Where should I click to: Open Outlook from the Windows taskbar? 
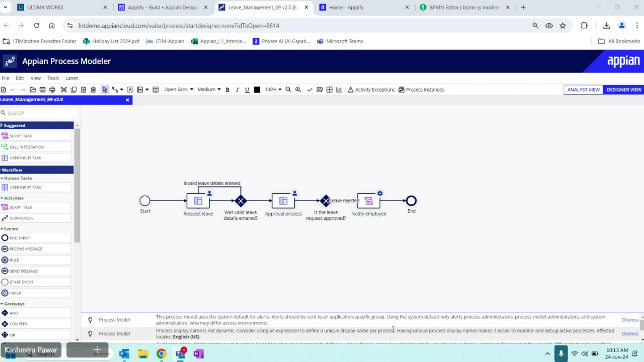tap(124, 354)
